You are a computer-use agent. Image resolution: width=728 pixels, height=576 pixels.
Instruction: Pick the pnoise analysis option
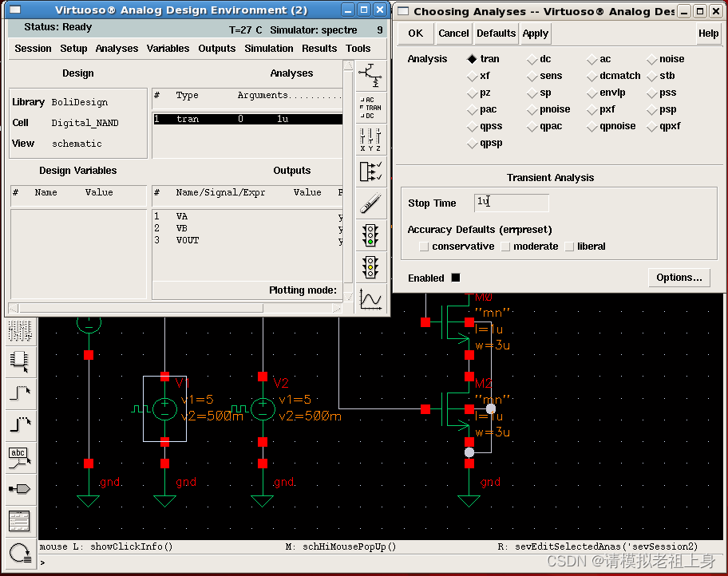click(x=532, y=109)
